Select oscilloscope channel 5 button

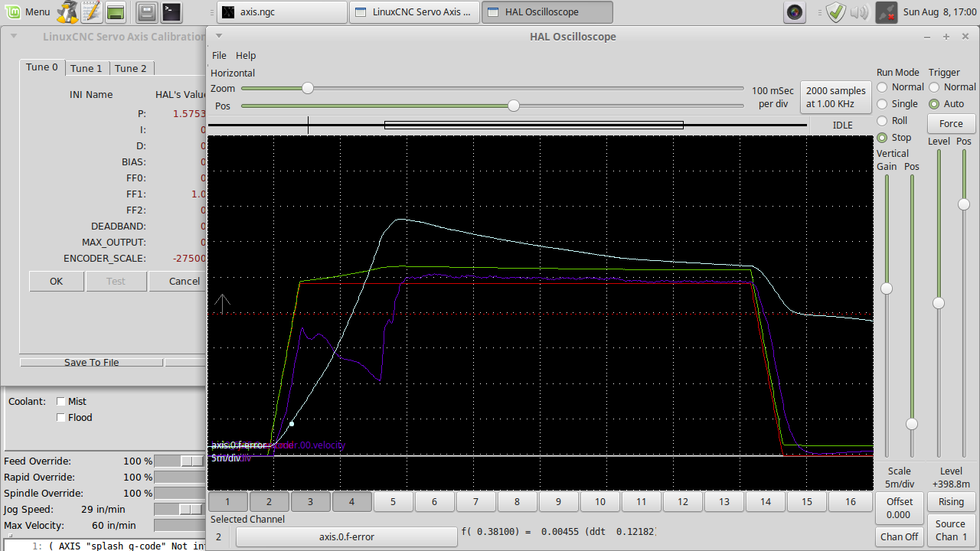[x=393, y=502]
